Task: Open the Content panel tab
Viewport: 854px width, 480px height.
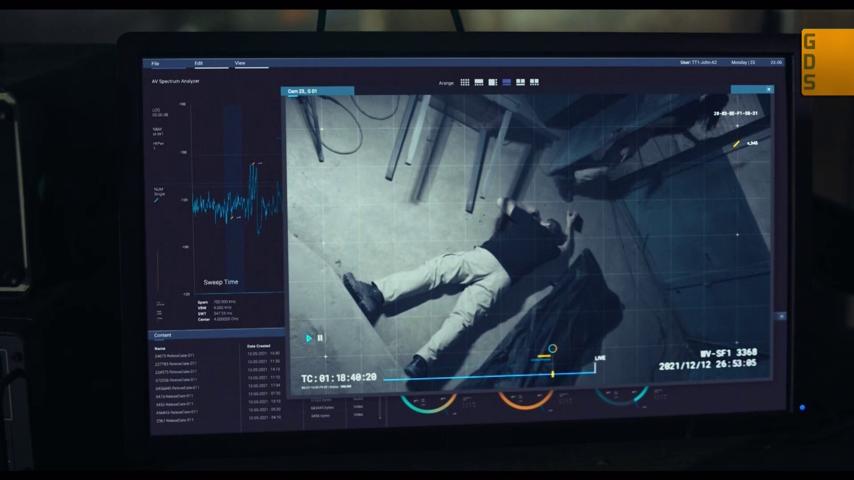Action: point(162,335)
